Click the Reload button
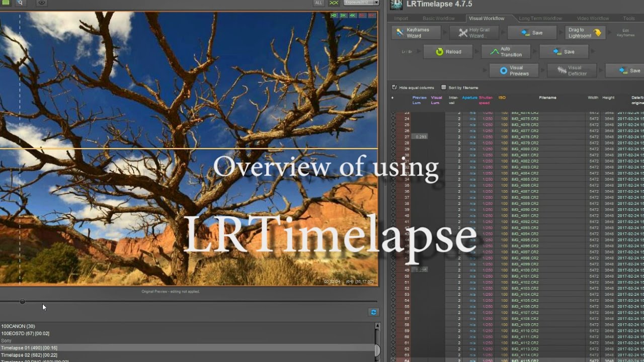Viewport: 644px width, 362px height. pos(448,51)
